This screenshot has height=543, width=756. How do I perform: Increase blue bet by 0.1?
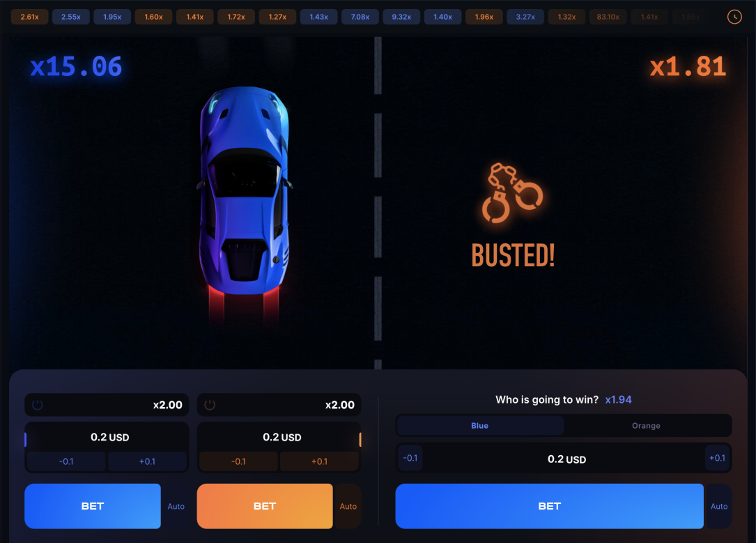point(148,461)
